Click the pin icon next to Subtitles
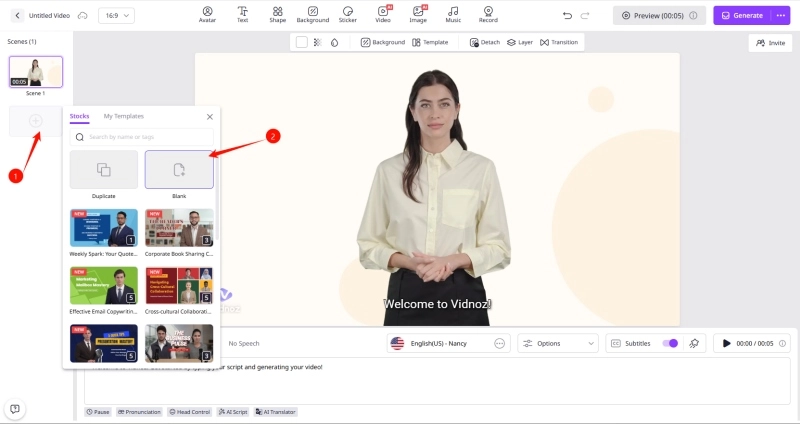Image resolution: width=800 pixels, height=424 pixels. pyautogui.click(x=694, y=343)
